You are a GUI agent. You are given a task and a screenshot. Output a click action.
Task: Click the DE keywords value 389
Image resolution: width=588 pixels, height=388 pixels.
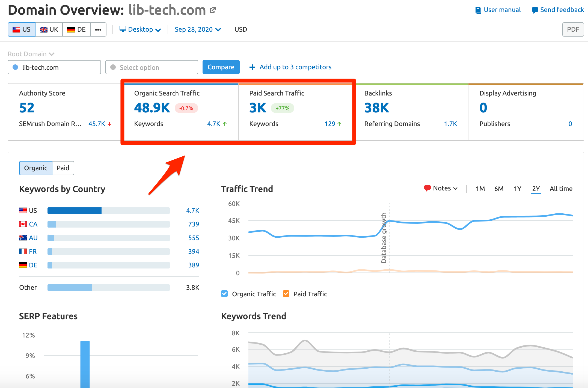point(194,265)
